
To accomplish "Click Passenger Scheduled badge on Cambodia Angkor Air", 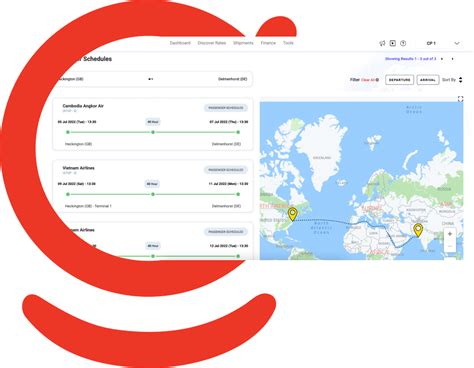I will [x=226, y=108].
